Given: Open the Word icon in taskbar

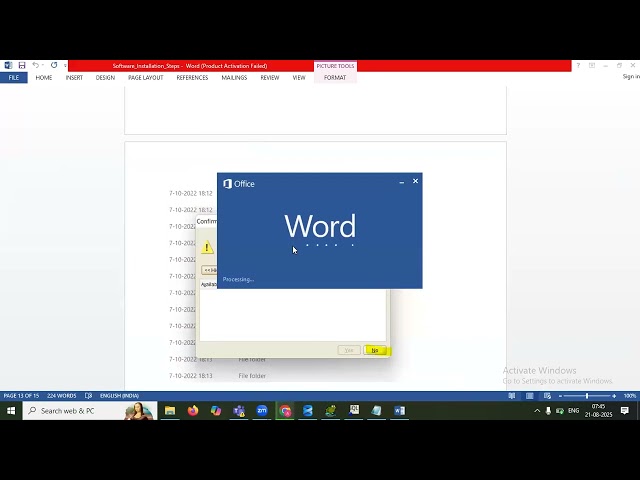Looking at the screenshot, I should pos(400,411).
